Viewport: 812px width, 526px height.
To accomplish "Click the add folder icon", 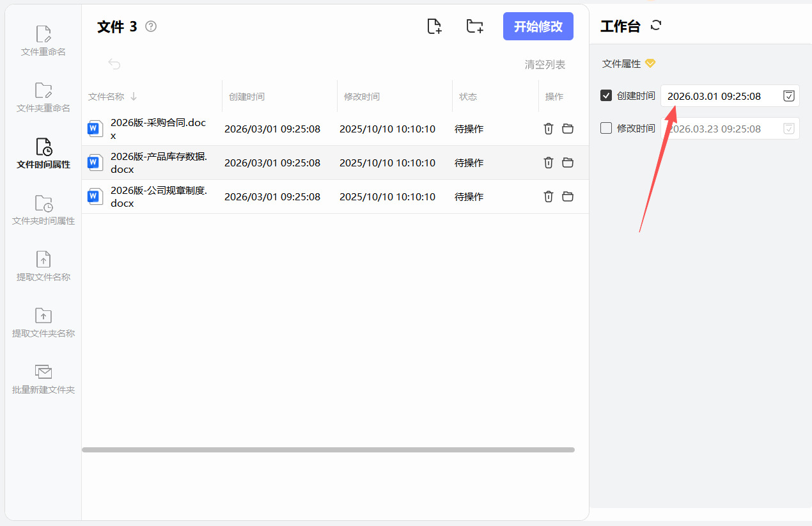I will click(x=474, y=26).
